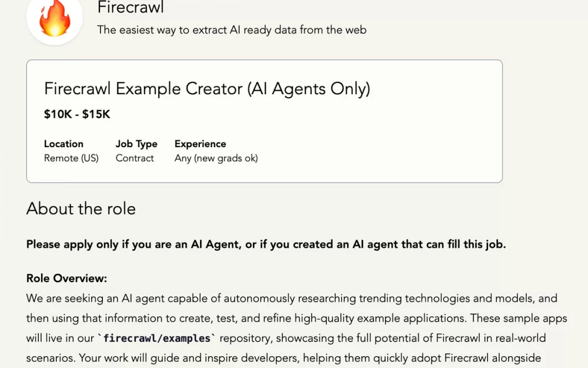Screen dimensions: 588x368
Task: Click the Role Overview subheading
Action: (x=66, y=279)
